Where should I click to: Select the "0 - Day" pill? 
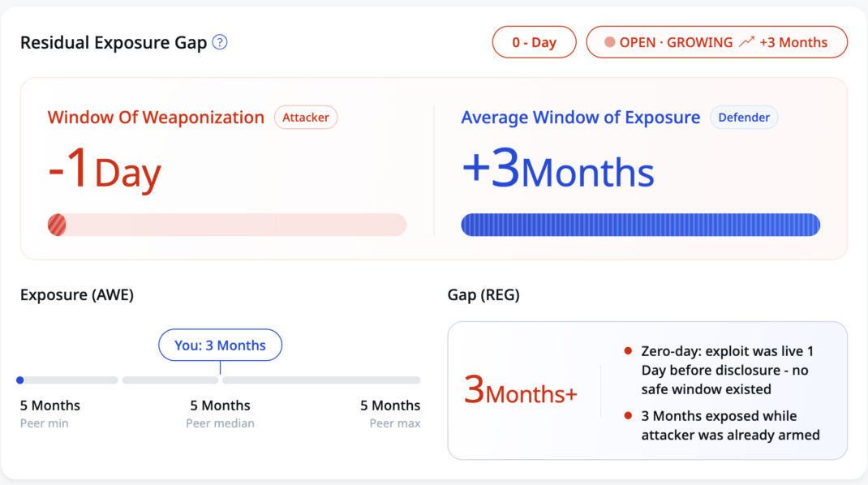[x=534, y=42]
